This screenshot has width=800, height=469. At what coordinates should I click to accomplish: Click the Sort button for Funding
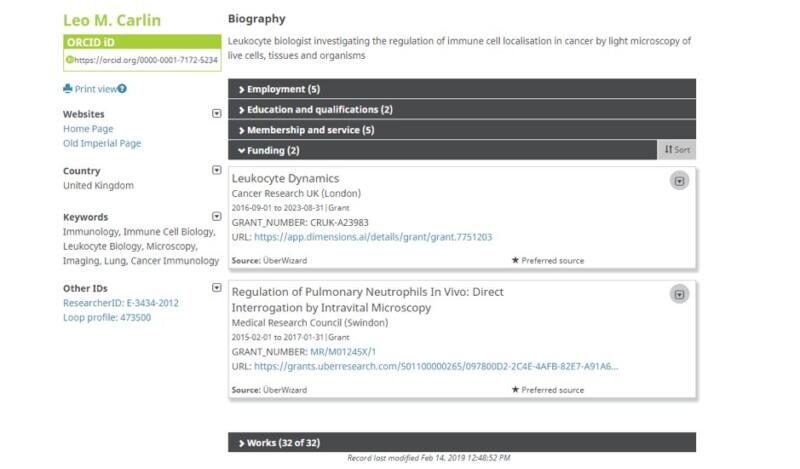coord(677,150)
